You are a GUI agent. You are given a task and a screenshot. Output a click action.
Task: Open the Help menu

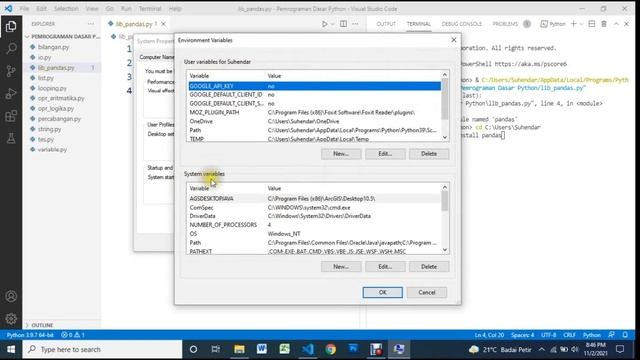175,9
